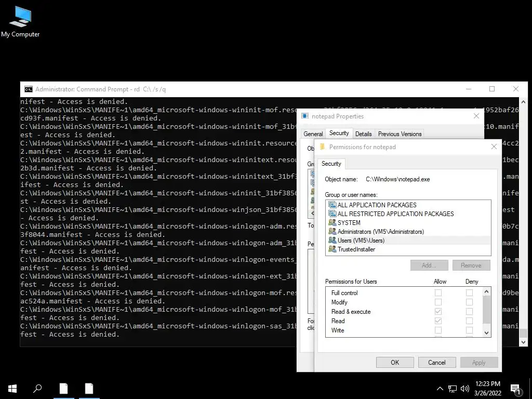Click the Add... button
Screen dimensions: 532x399
click(x=429, y=265)
